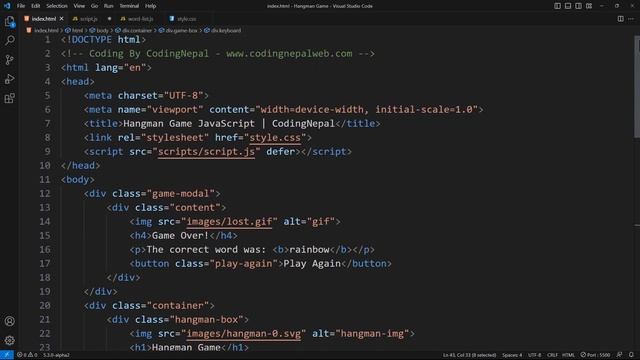Viewport: 640px width, 360px height.
Task: Toggle Secondary Side Bar layout icon
Action: click(578, 6)
